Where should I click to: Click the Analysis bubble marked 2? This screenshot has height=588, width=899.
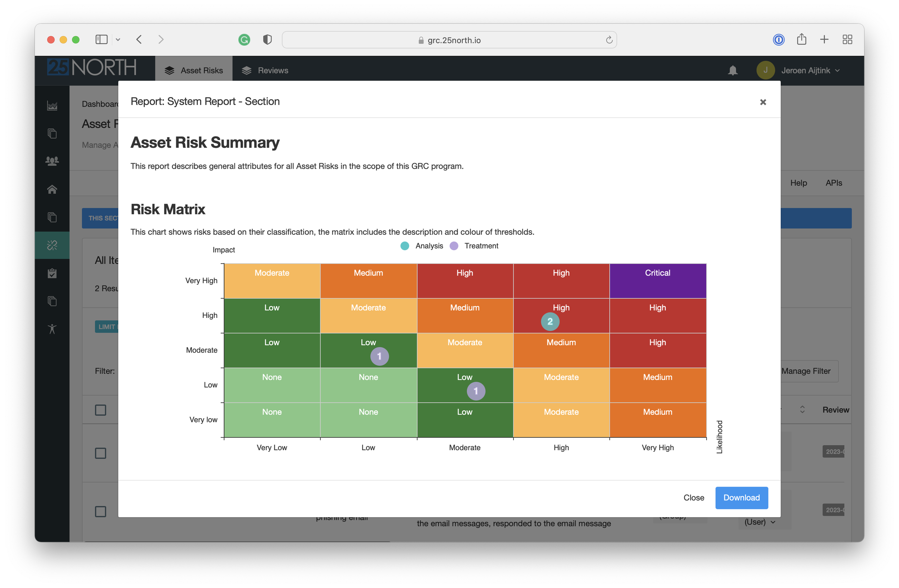[549, 322]
